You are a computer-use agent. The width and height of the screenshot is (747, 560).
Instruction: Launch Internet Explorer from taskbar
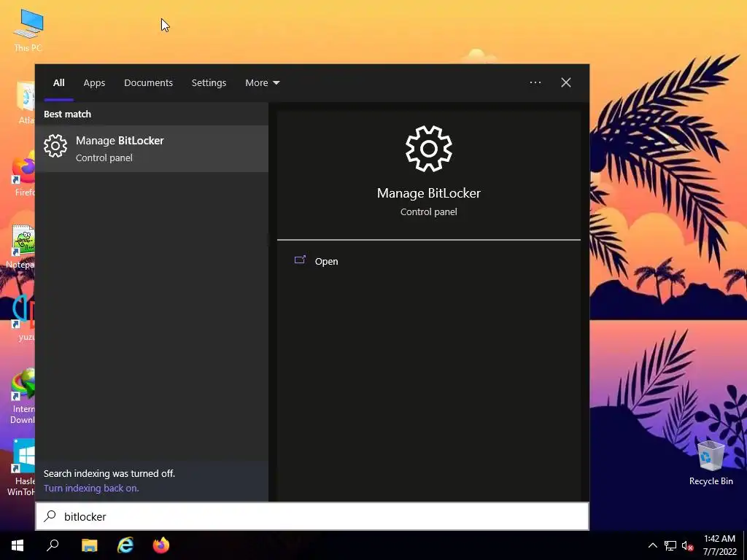coord(125,545)
